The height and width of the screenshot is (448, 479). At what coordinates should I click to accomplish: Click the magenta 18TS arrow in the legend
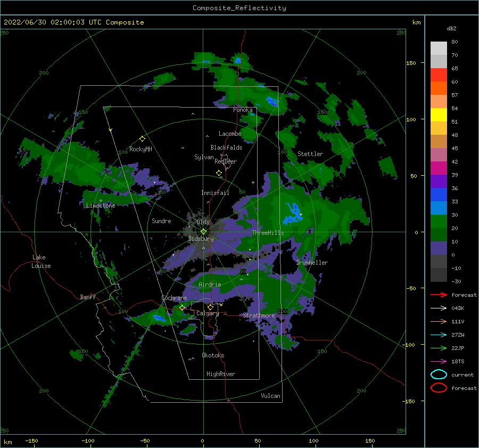pyautogui.click(x=439, y=362)
